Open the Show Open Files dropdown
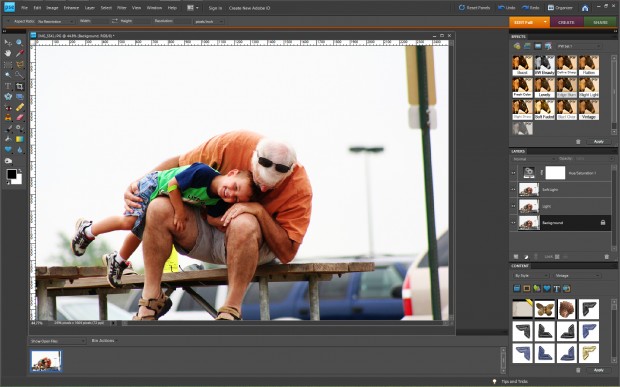The width and height of the screenshot is (620, 387). pos(58,341)
